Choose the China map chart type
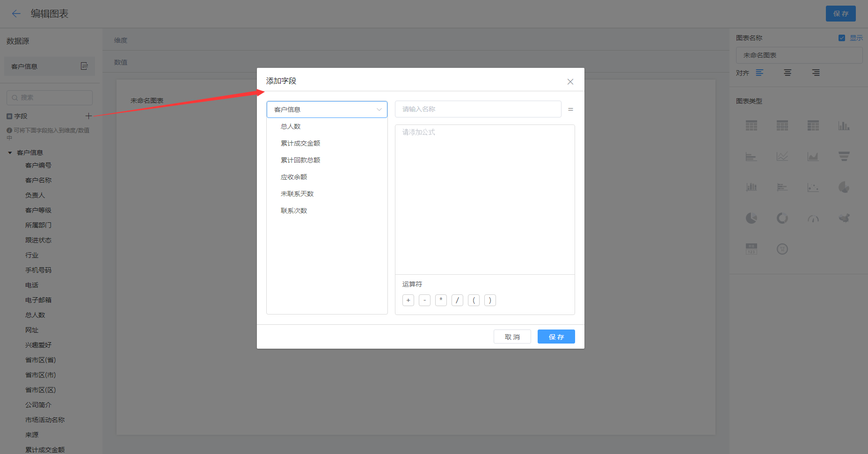The image size is (868, 454). (x=844, y=218)
